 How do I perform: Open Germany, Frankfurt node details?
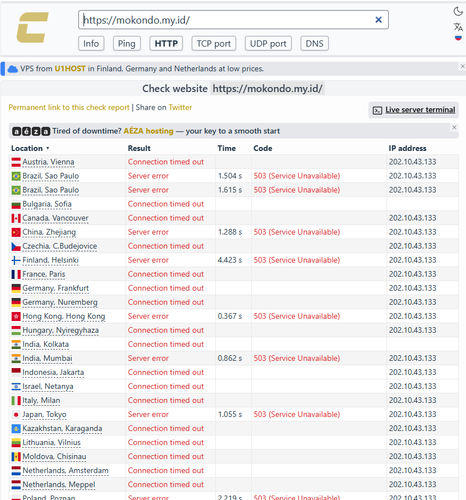pyautogui.click(x=56, y=288)
